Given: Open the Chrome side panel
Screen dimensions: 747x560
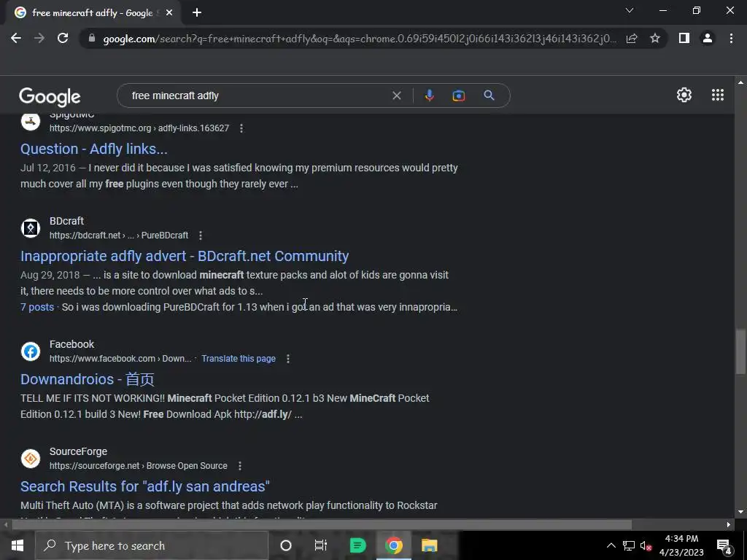Looking at the screenshot, I should (684, 38).
